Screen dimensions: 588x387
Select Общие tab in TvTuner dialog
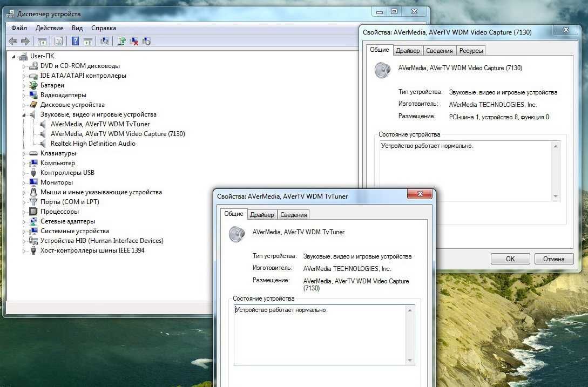click(234, 214)
